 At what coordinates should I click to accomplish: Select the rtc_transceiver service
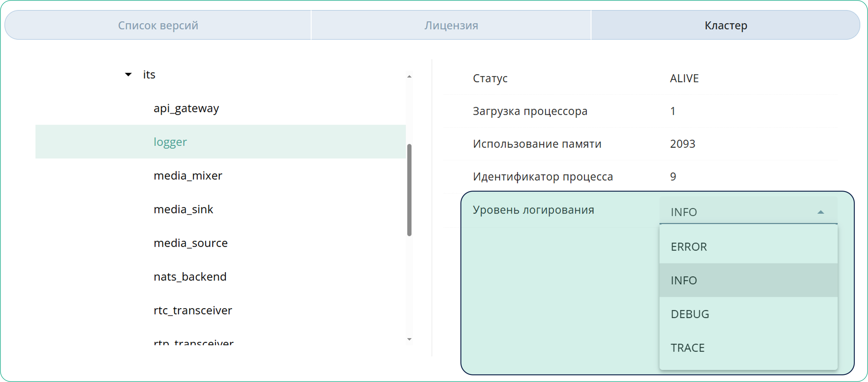(x=193, y=310)
